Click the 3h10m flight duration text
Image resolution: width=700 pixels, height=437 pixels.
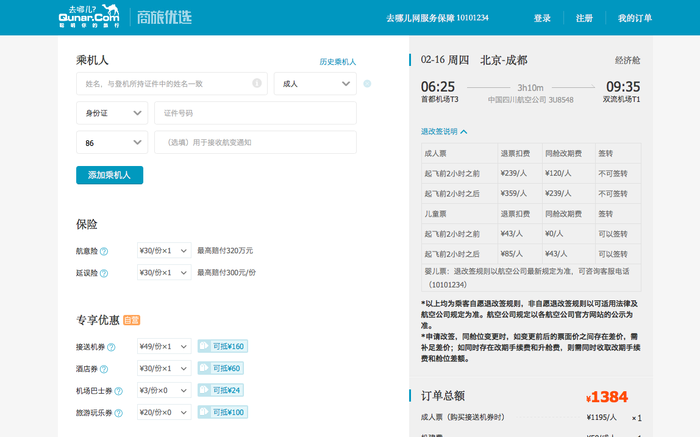[x=530, y=87]
